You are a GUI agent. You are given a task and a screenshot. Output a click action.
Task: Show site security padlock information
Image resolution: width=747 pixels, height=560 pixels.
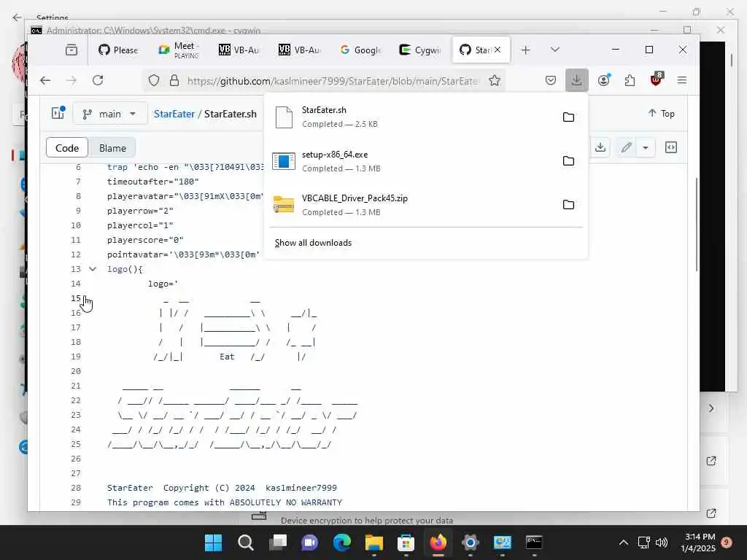click(174, 80)
